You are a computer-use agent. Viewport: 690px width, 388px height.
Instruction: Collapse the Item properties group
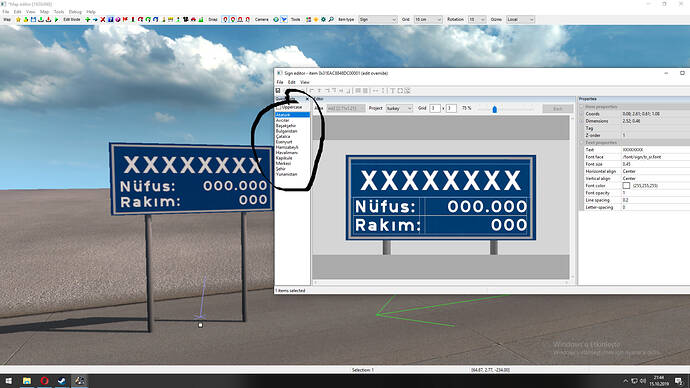pyautogui.click(x=581, y=106)
